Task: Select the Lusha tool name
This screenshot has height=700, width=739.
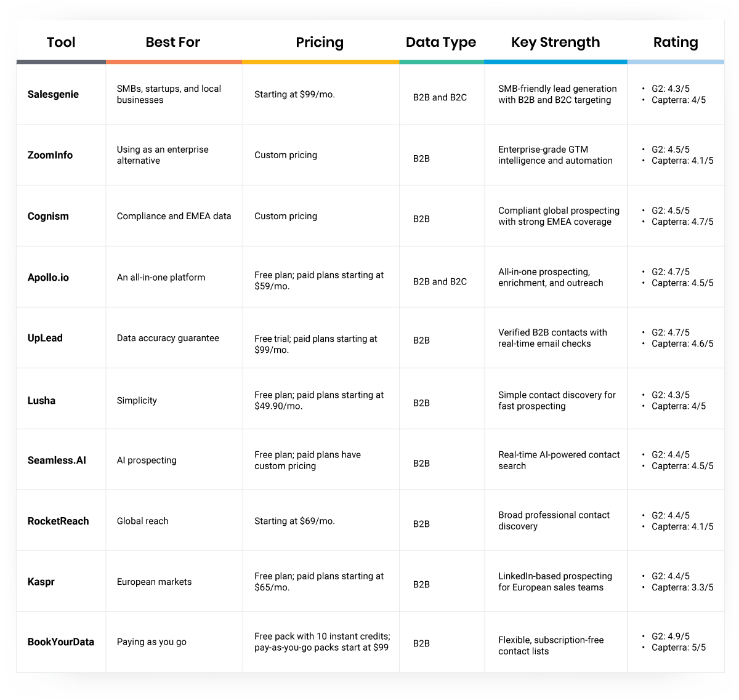Action: tap(41, 400)
